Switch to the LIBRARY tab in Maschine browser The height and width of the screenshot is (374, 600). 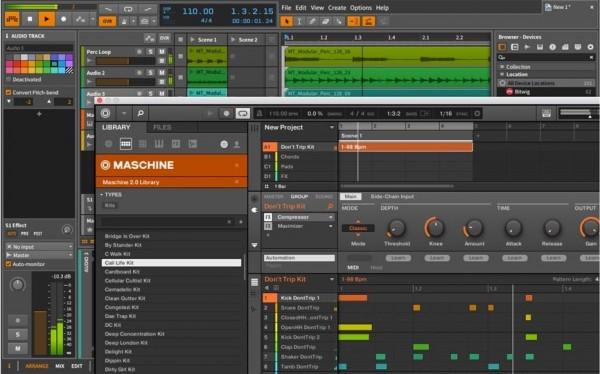pyautogui.click(x=116, y=127)
